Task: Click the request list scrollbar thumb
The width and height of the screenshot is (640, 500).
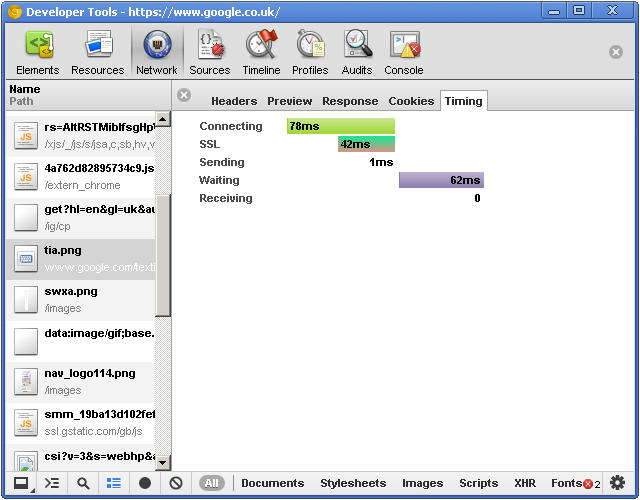Action: tap(163, 256)
